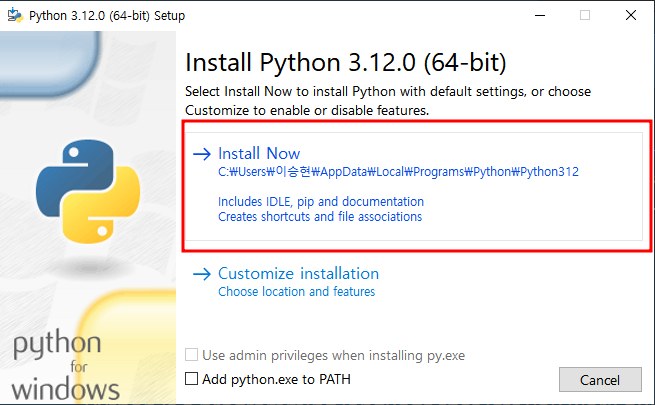
Task: Click the Add python.exe to PATH label
Action: click(x=277, y=379)
